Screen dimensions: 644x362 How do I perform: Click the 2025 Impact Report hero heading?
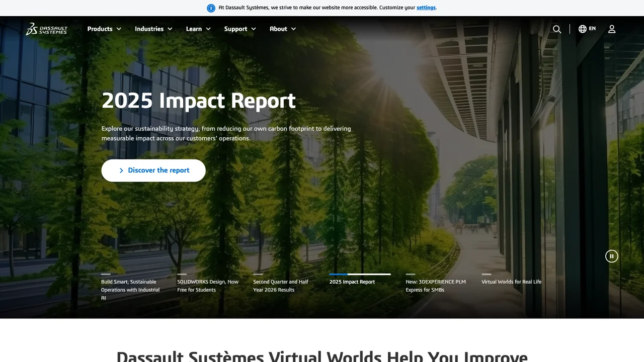[x=199, y=101]
